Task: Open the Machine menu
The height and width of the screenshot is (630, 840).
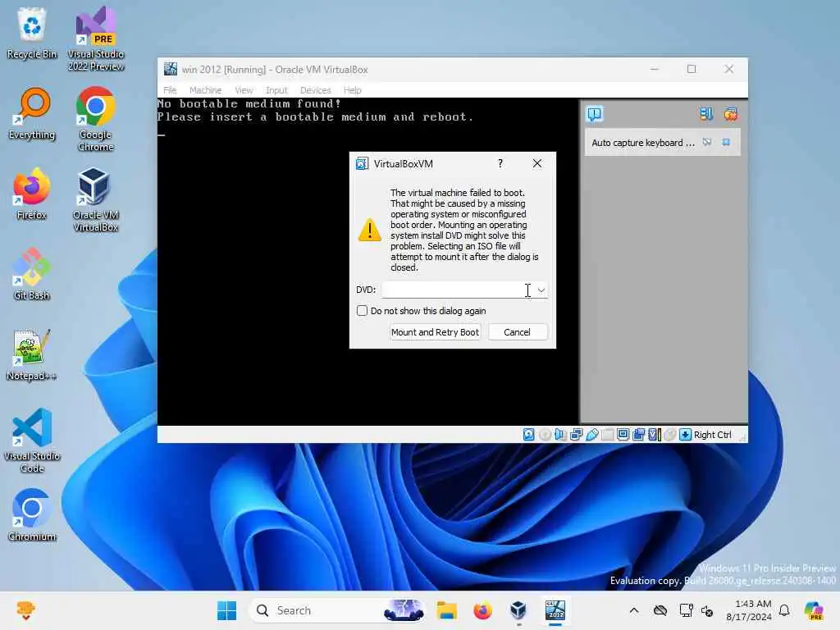Action: tap(205, 90)
